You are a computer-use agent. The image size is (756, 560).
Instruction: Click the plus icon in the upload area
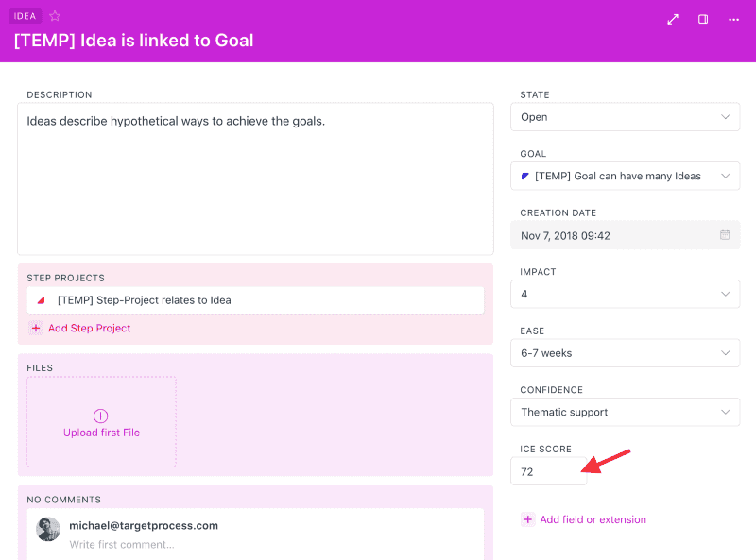(101, 416)
